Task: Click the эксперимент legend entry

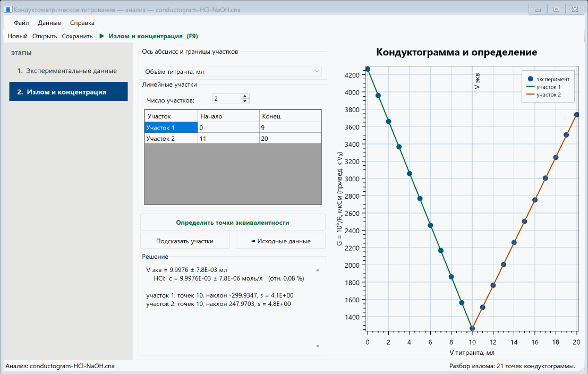Action: [548, 79]
